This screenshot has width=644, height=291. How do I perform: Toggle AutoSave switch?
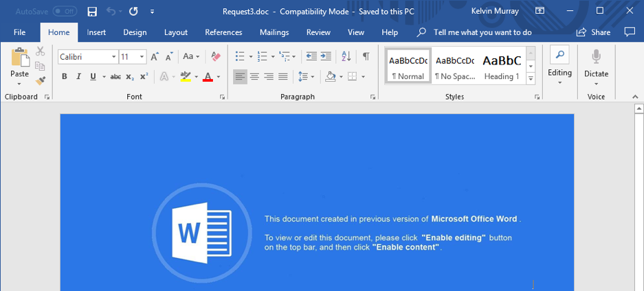point(65,12)
